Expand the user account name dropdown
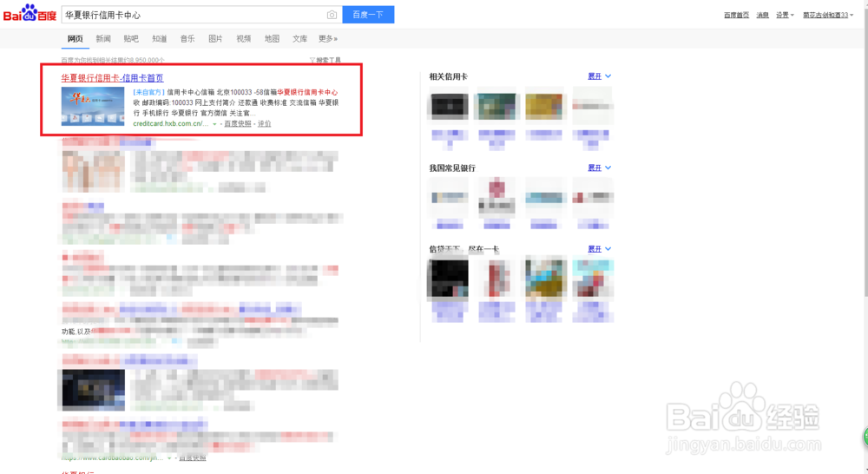The width and height of the screenshot is (868, 474). (828, 15)
